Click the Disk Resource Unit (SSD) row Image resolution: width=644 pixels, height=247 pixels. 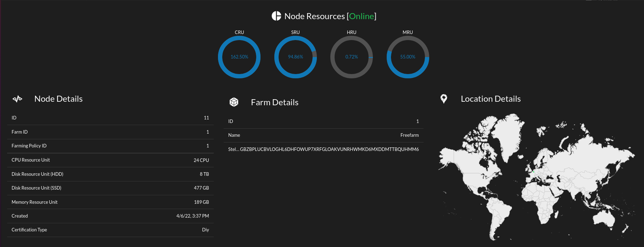tap(110, 188)
